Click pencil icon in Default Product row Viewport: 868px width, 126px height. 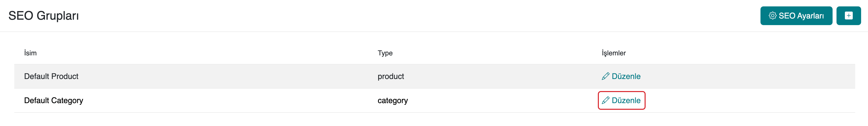605,76
